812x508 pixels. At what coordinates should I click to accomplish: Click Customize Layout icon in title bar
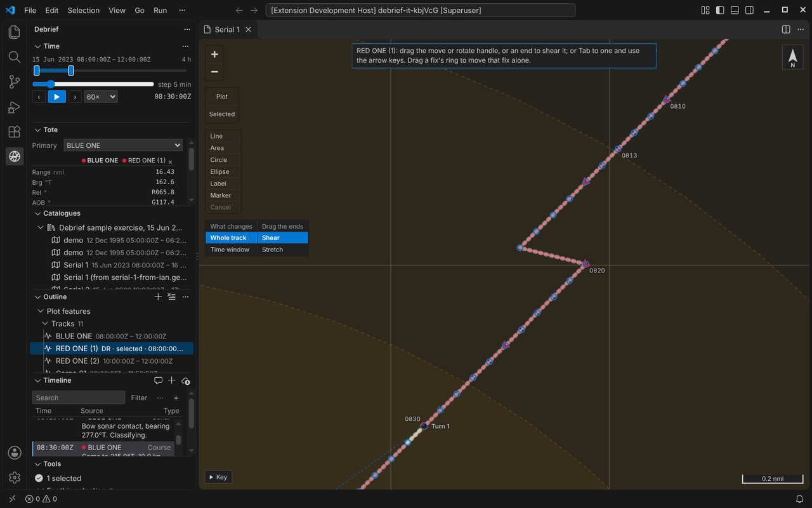pos(705,10)
